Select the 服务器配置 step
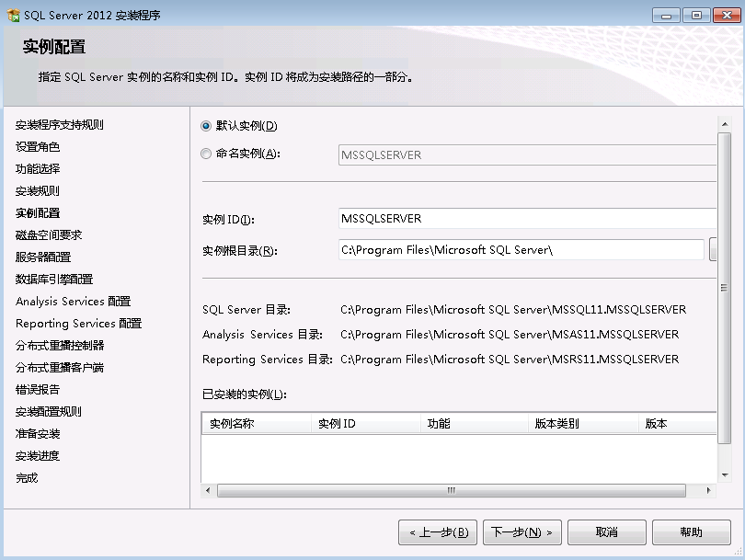Screen dimensions: 745x560 [43, 257]
